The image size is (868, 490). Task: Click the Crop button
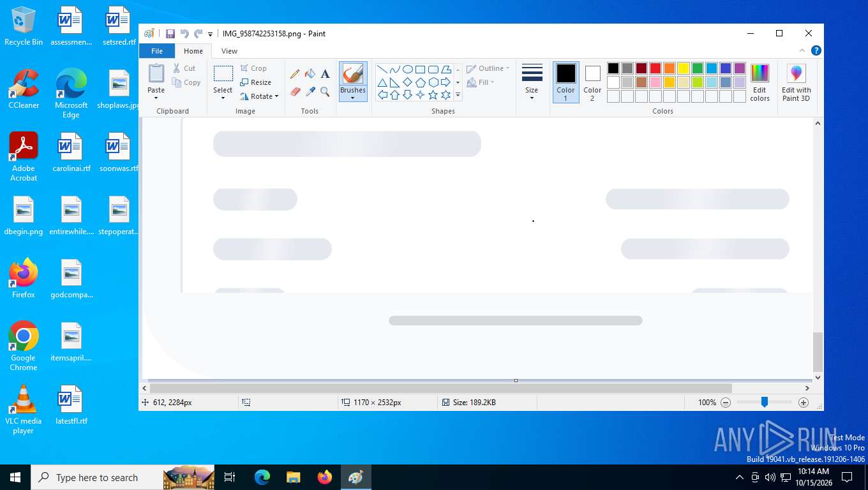pos(254,68)
